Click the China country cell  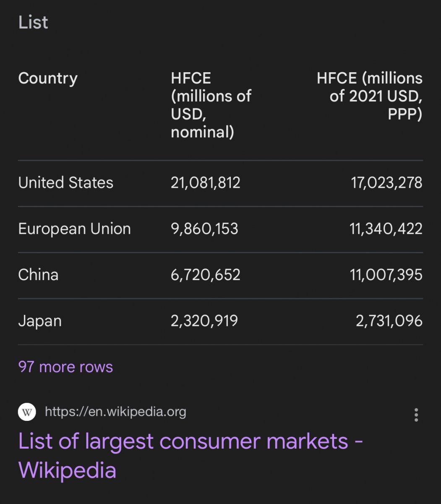click(38, 275)
